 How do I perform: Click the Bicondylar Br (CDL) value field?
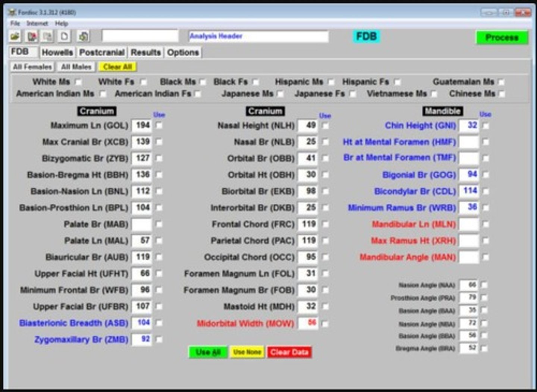pos(469,191)
